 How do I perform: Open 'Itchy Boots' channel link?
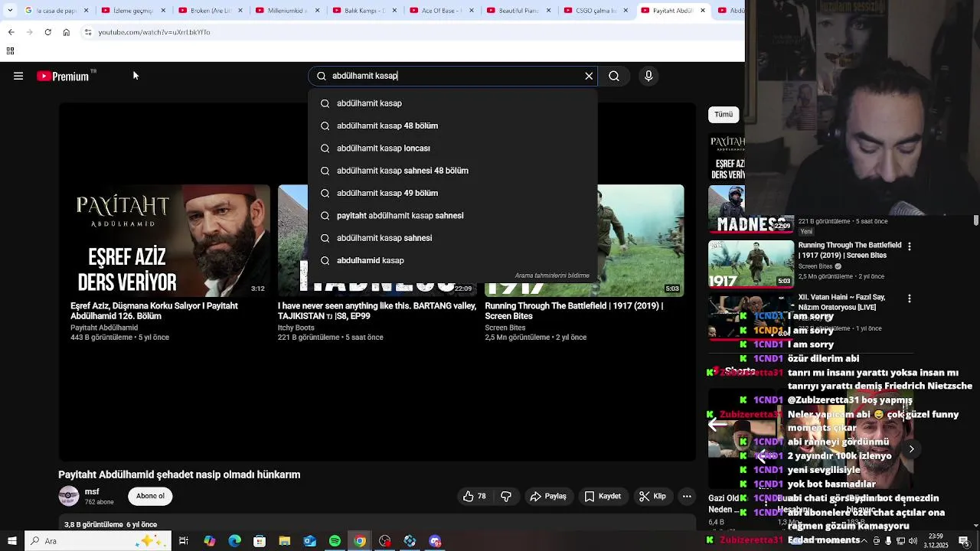coord(296,328)
